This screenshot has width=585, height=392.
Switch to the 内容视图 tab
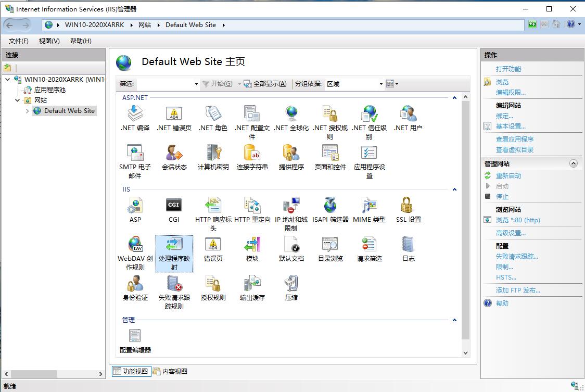pyautogui.click(x=171, y=371)
